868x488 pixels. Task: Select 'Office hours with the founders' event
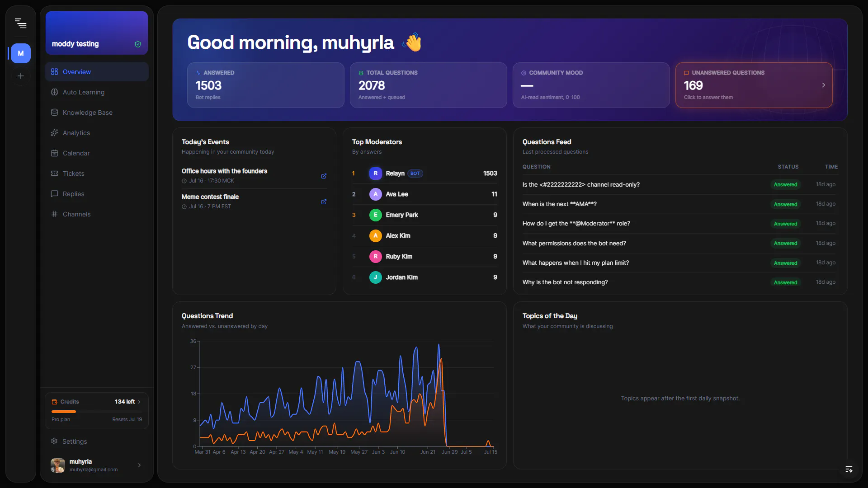coord(224,171)
